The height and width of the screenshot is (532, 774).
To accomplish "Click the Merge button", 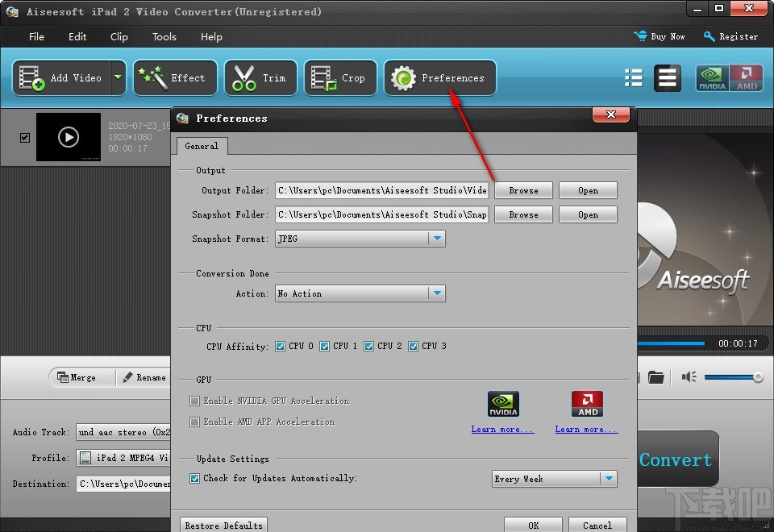I will [77, 377].
